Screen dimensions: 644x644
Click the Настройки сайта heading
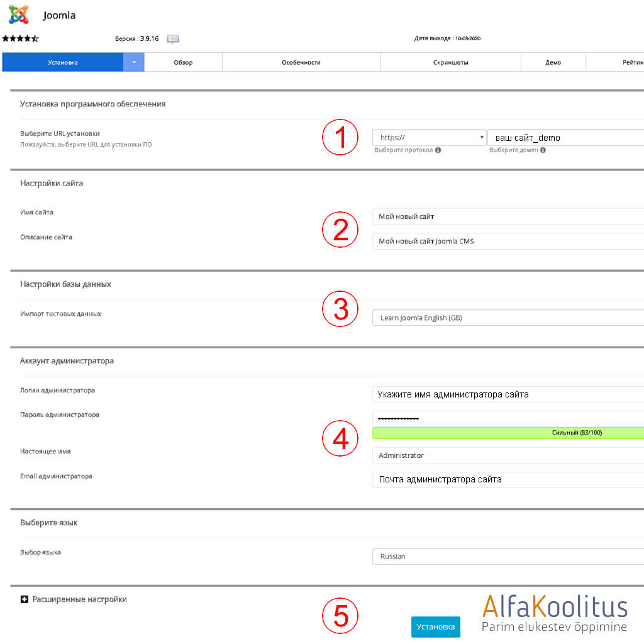tap(52, 183)
